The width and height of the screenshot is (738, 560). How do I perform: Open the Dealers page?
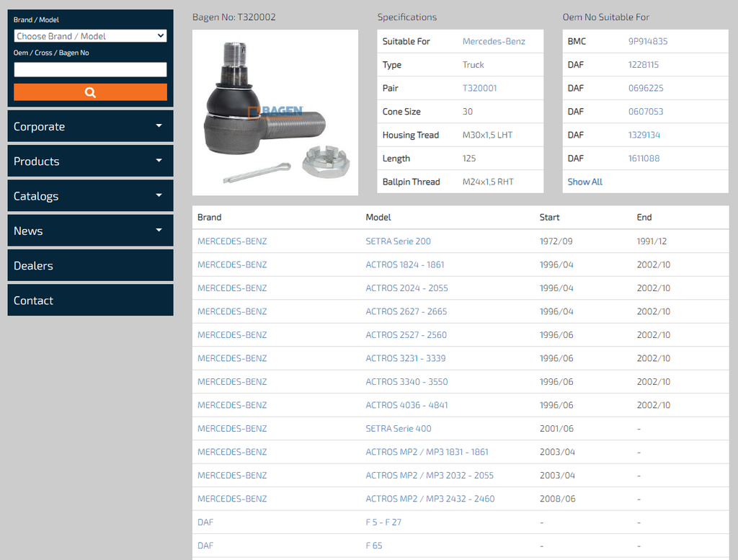[x=90, y=265]
